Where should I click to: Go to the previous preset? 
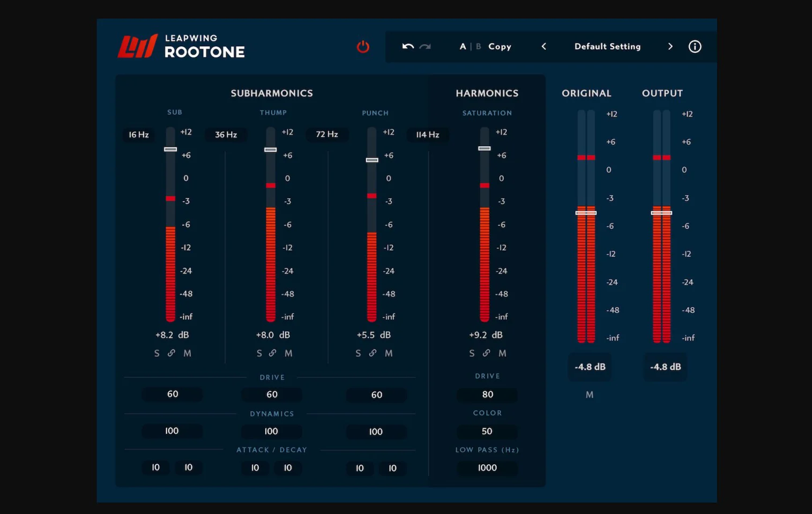click(543, 47)
